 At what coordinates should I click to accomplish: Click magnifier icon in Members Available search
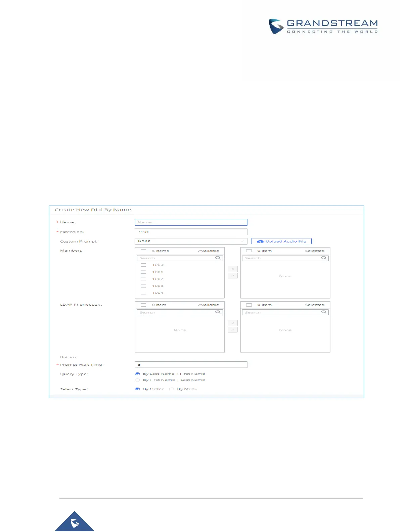pos(218,258)
